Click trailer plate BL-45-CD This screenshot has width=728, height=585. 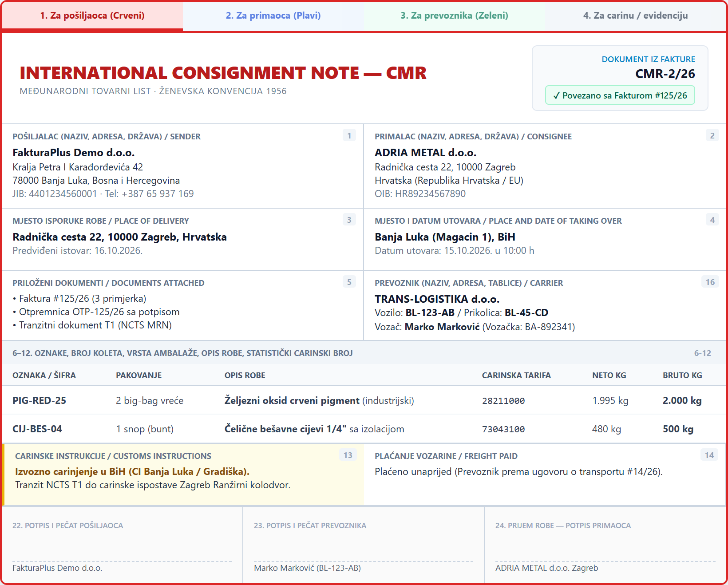click(x=526, y=312)
